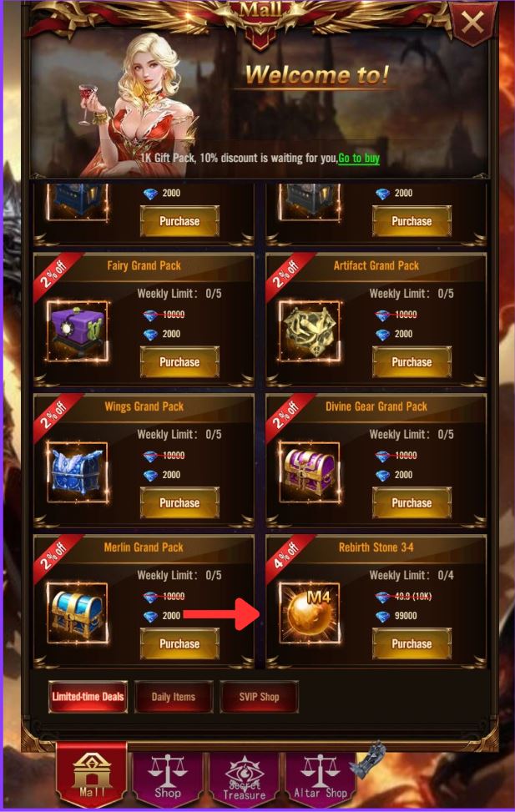This screenshot has width=515, height=812.
Task: Close the Mall window
Action: coord(472,23)
